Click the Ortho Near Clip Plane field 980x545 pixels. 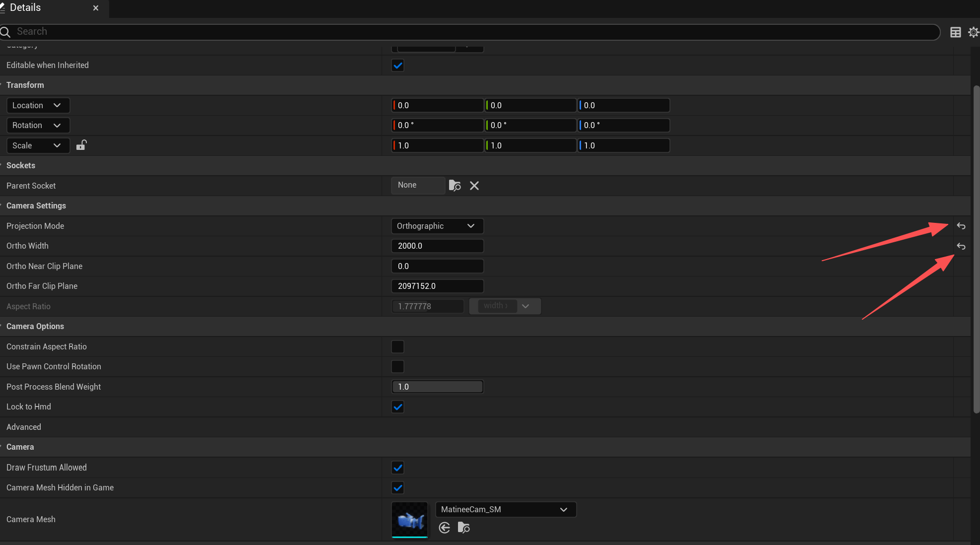coord(437,266)
